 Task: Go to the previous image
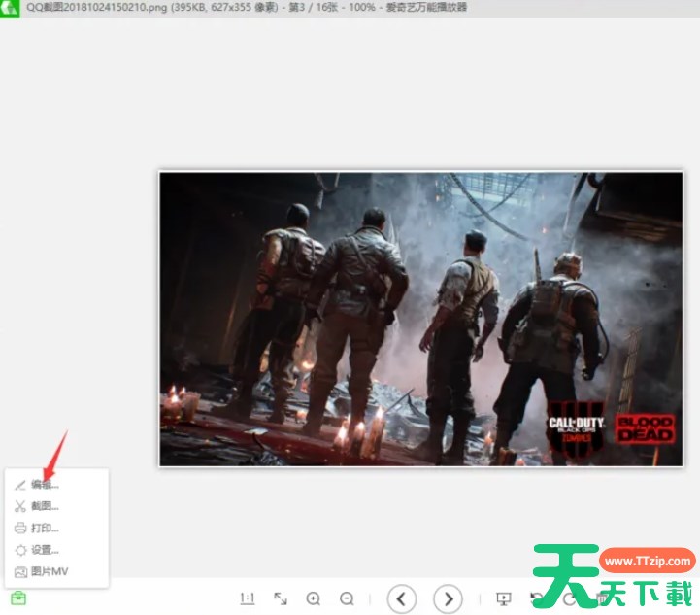click(403, 598)
